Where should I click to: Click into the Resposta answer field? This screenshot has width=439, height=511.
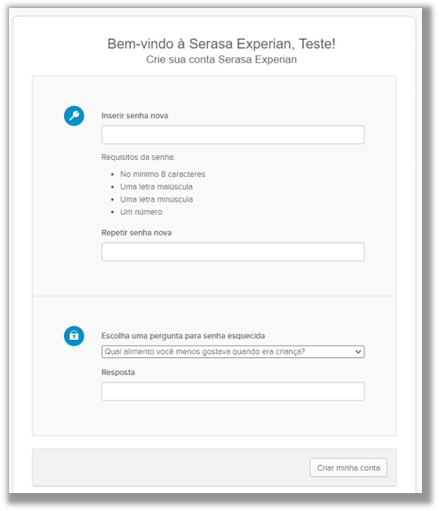233,391
